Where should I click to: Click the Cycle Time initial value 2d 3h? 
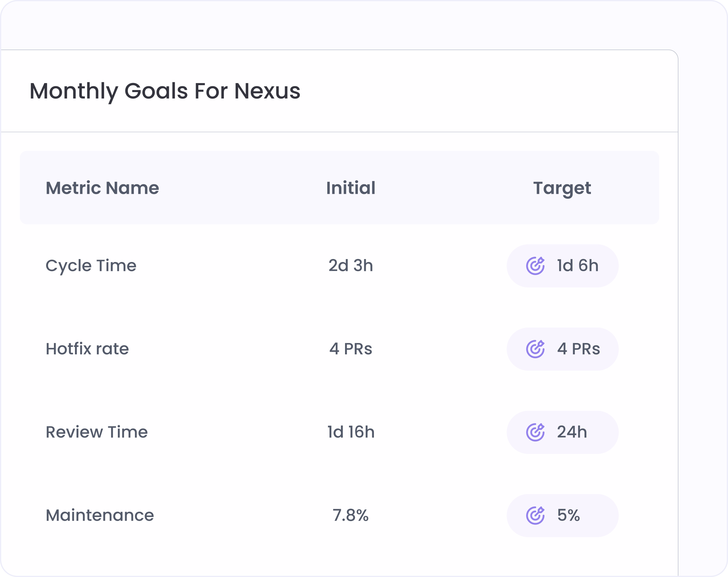pyautogui.click(x=351, y=266)
